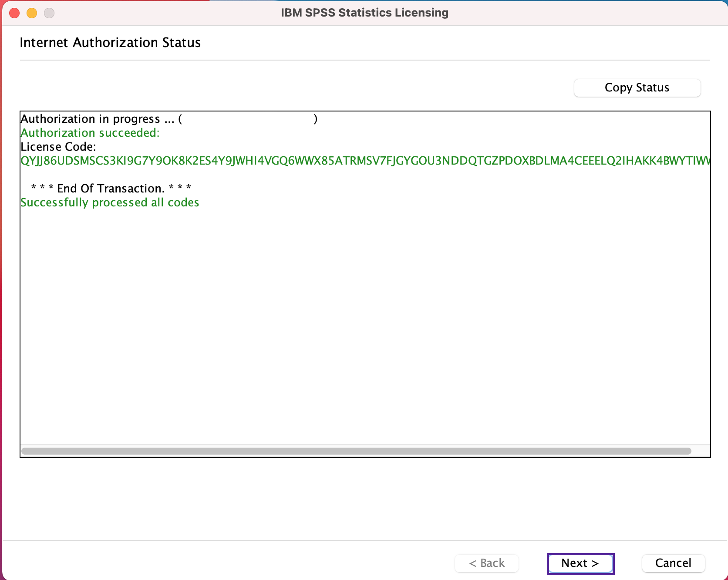Click the horizontal scrollbar of status box

pos(356,451)
